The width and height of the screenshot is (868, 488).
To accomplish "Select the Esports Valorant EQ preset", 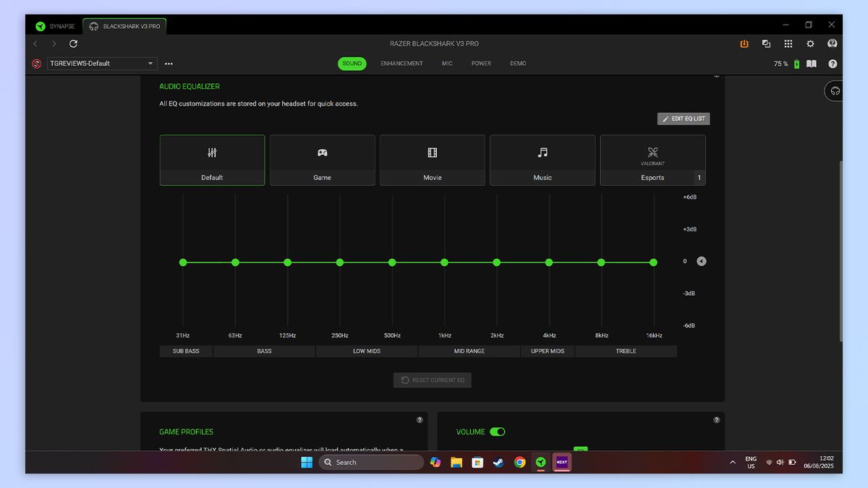I will 652,160.
